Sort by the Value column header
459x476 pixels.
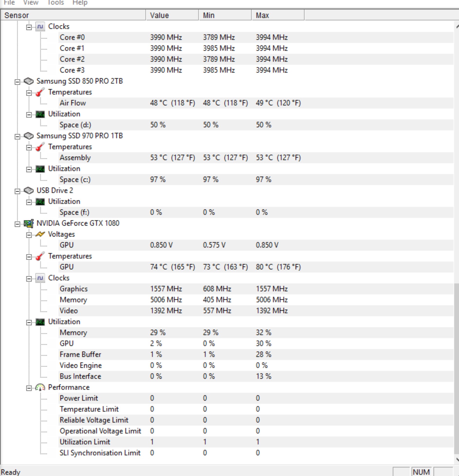pyautogui.click(x=172, y=15)
